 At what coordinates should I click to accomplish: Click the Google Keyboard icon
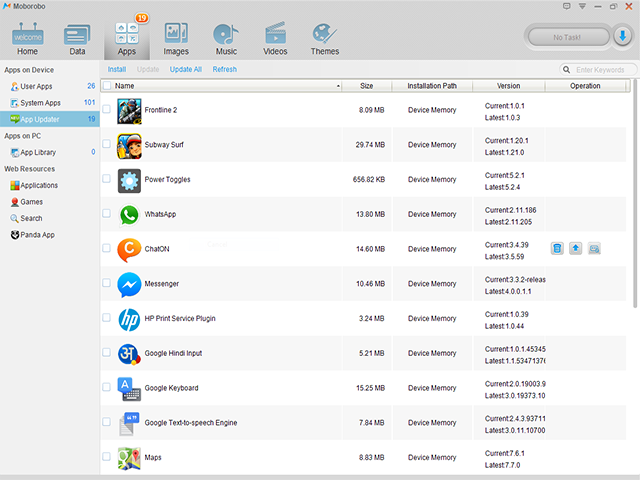click(x=129, y=389)
